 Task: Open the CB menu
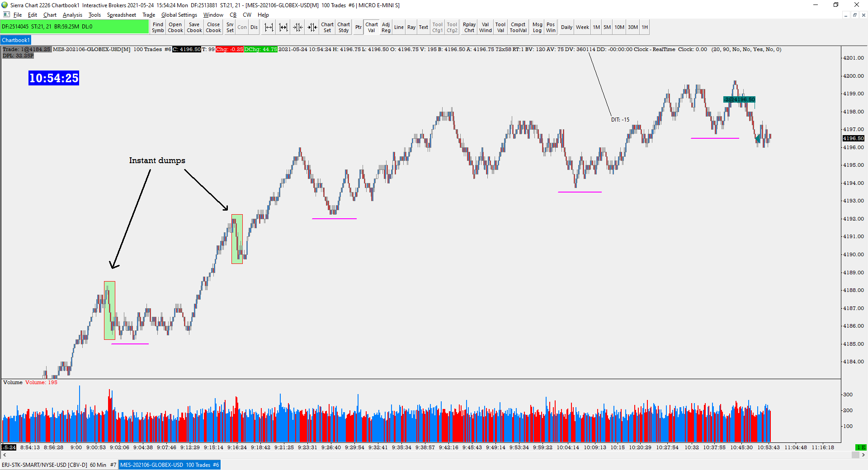coord(233,15)
